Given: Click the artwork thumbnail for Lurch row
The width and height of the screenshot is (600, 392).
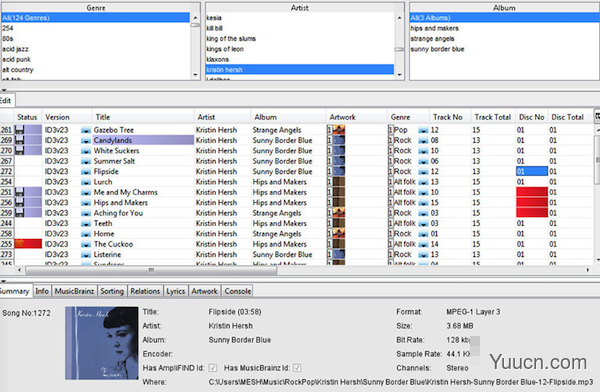Looking at the screenshot, I should point(339,181).
